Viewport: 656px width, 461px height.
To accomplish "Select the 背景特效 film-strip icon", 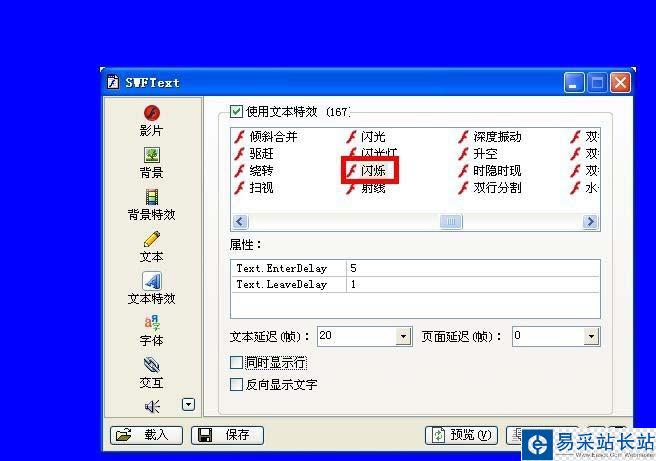I will (x=151, y=197).
